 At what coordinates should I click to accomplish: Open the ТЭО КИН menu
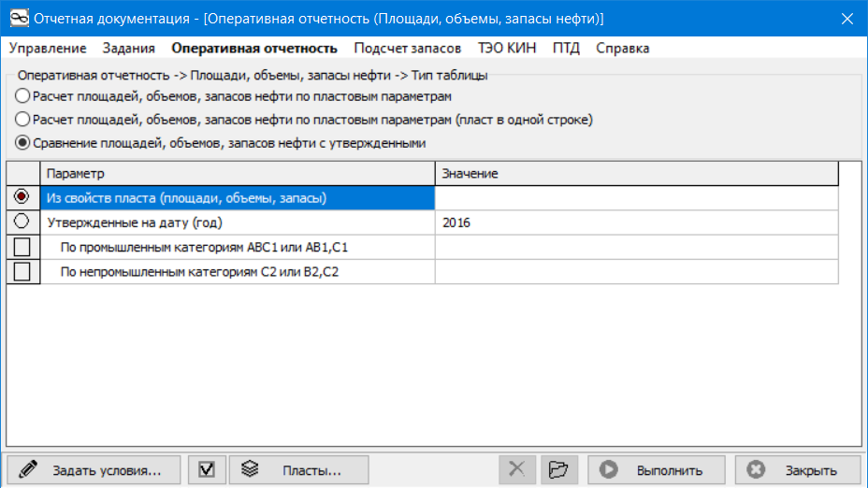click(507, 48)
